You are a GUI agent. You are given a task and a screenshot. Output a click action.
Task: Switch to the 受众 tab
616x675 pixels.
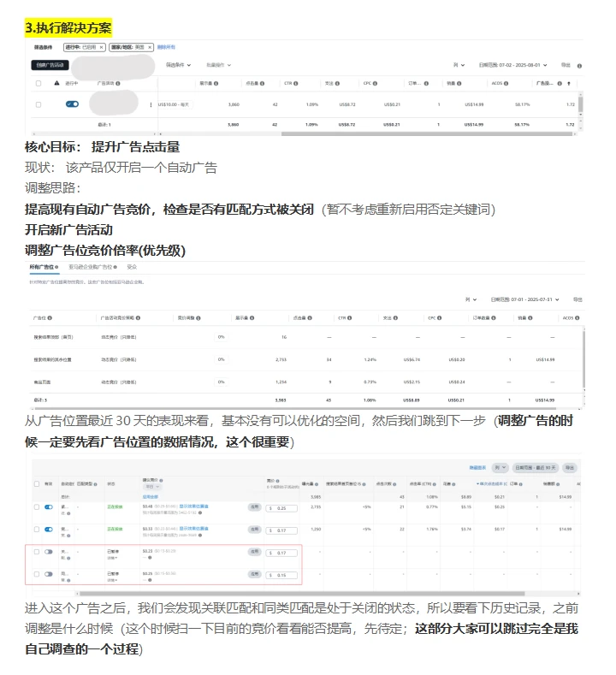132,267
